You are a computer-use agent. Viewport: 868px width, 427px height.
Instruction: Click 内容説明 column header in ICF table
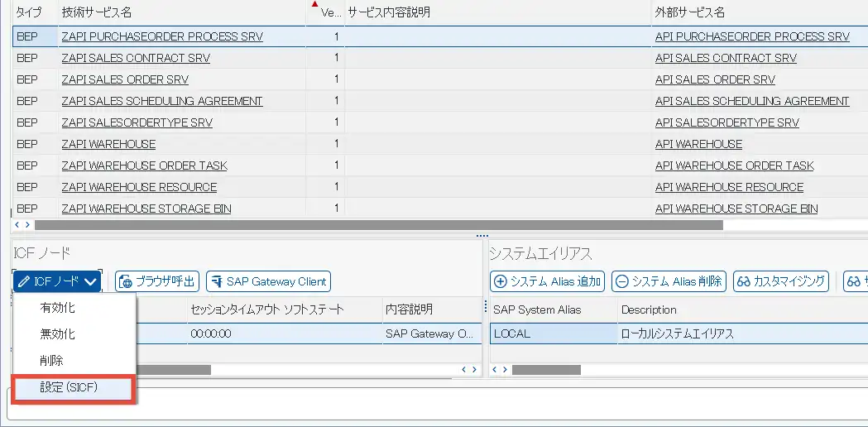pos(432,309)
